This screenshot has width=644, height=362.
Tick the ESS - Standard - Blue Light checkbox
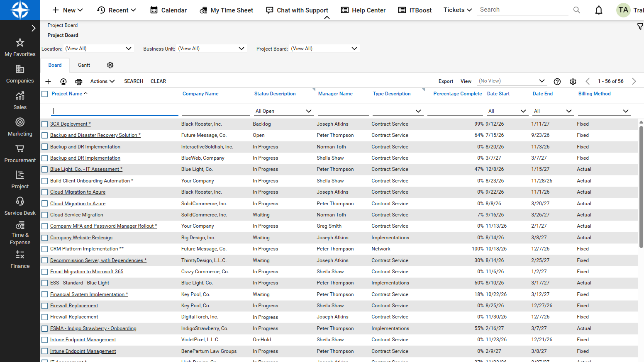click(x=45, y=283)
